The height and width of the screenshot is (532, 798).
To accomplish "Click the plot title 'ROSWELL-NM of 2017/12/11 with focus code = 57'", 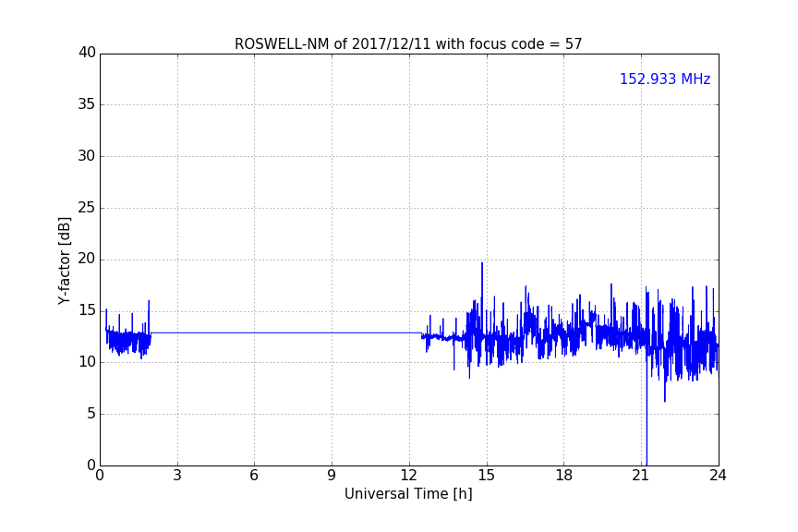I will (408, 44).
